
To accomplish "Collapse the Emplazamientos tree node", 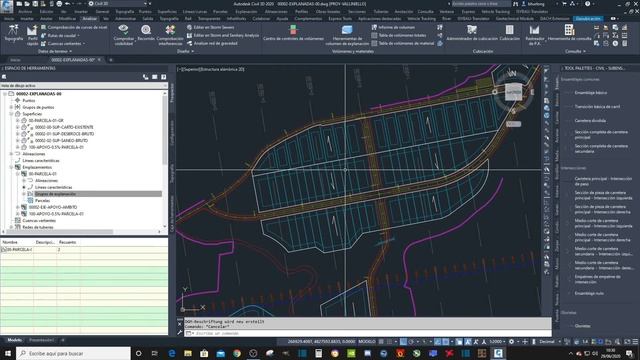I will 11,167.
